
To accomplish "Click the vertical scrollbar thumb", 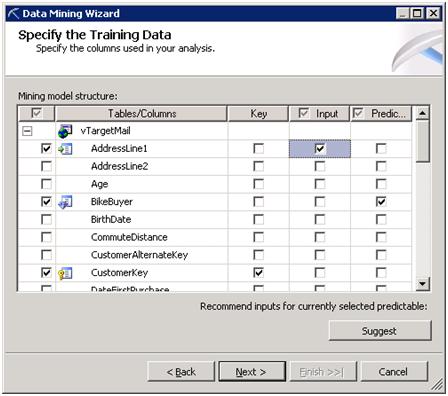I will click(423, 142).
